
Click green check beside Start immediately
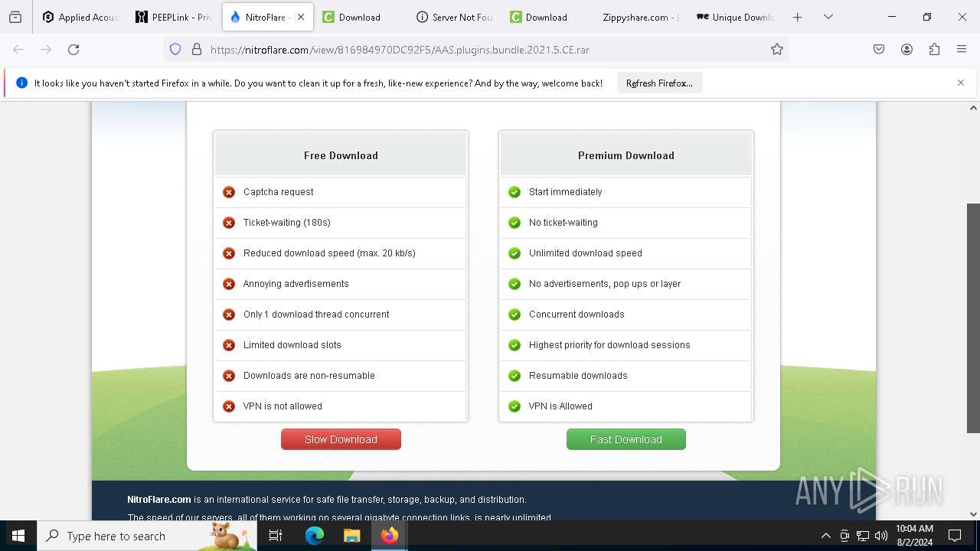coord(514,192)
